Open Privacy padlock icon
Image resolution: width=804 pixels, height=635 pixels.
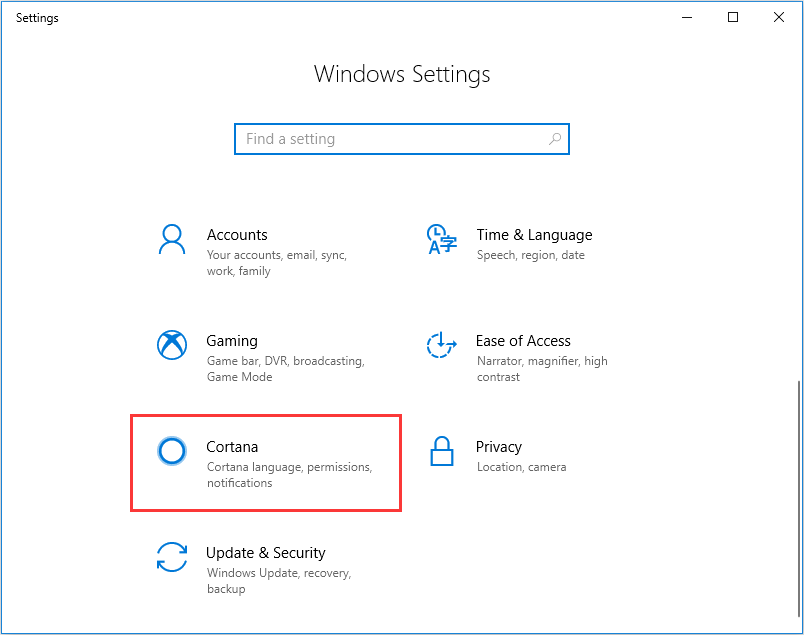[441, 451]
